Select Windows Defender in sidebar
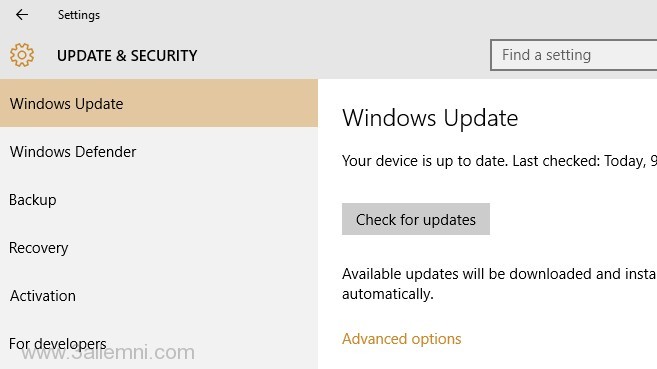This screenshot has height=369, width=657. click(x=159, y=151)
